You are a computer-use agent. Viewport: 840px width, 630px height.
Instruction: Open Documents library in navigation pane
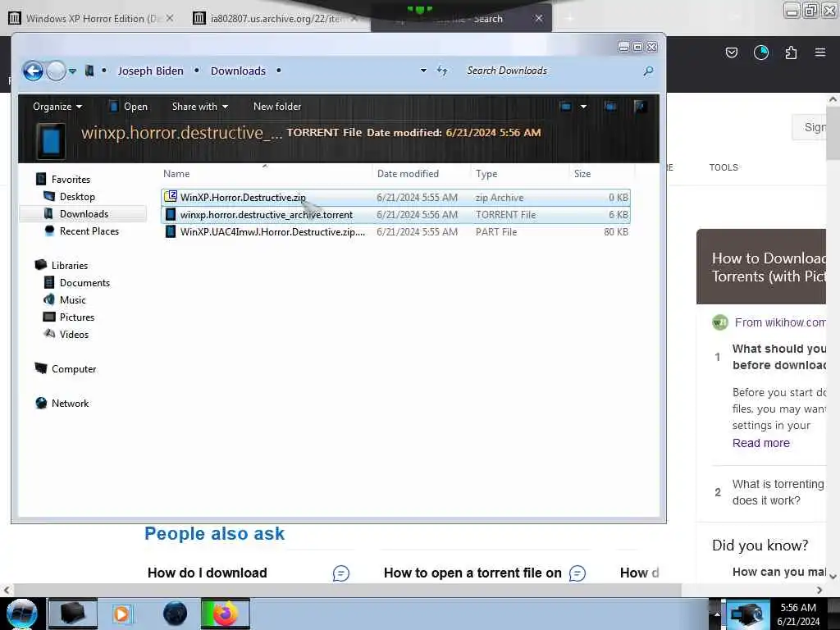point(84,282)
